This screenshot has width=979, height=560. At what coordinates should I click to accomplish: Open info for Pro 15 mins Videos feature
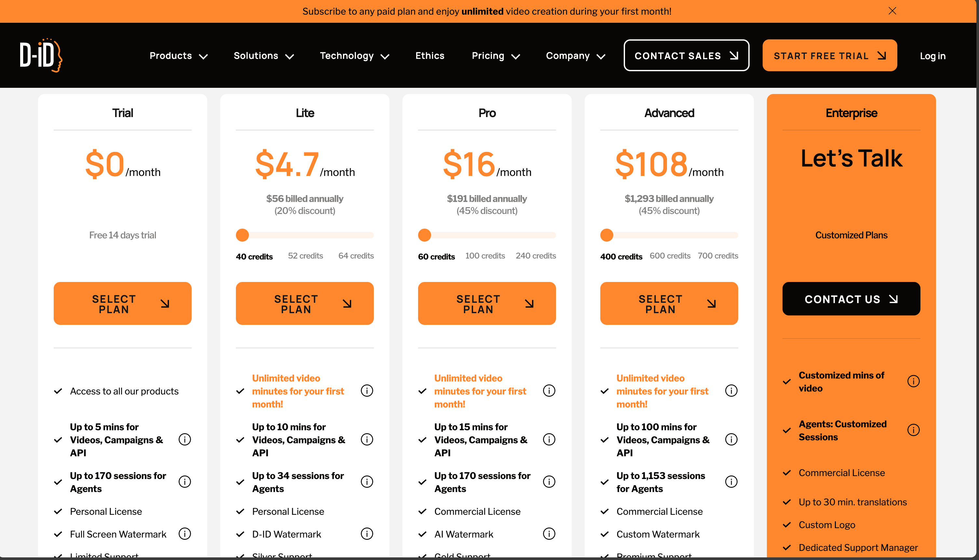[x=549, y=439]
